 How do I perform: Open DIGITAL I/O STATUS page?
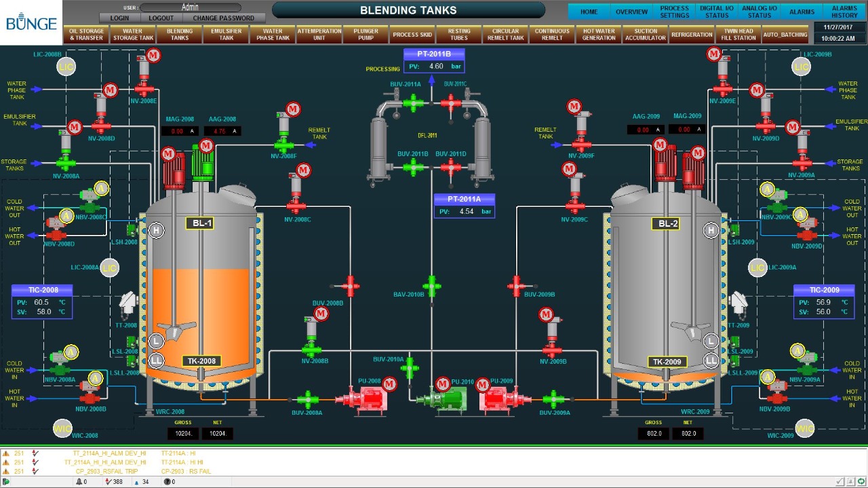[x=717, y=12]
